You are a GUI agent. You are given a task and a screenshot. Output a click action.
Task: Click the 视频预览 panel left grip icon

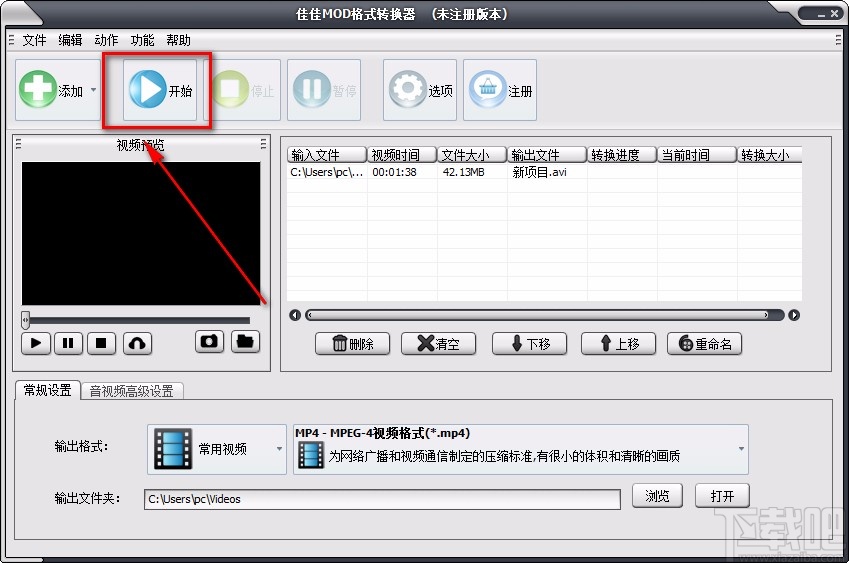(18, 143)
